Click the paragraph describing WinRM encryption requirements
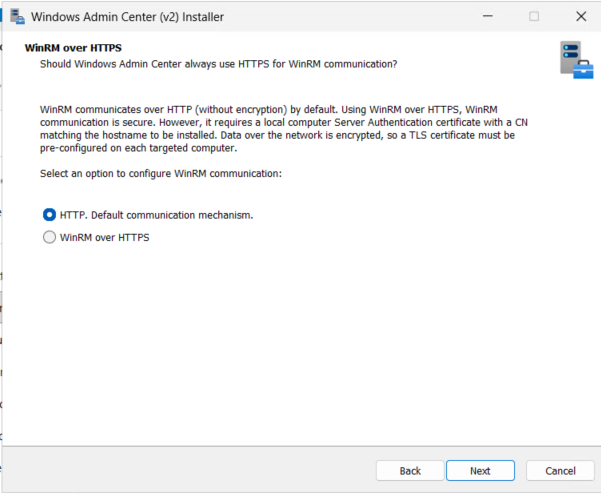The width and height of the screenshot is (601, 495). (284, 129)
